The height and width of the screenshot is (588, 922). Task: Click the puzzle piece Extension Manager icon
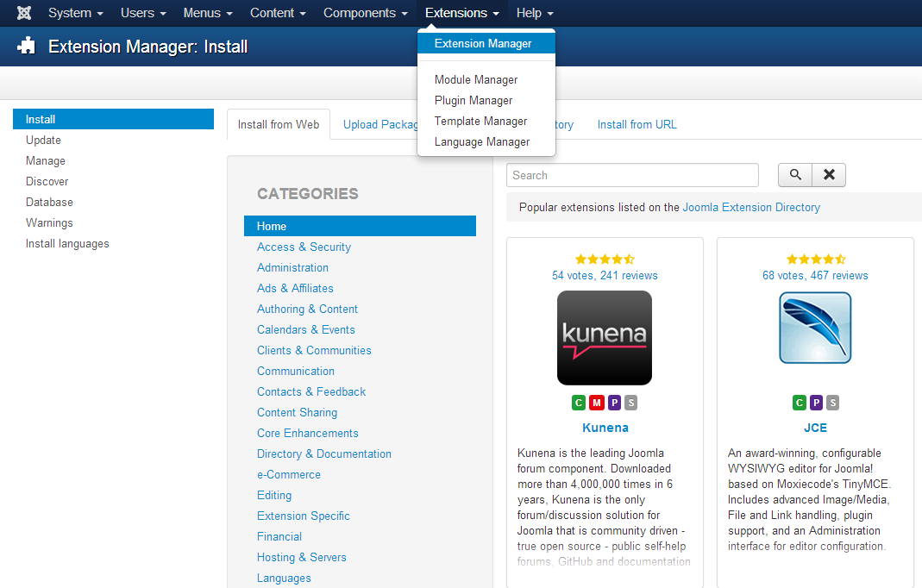pyautogui.click(x=27, y=46)
